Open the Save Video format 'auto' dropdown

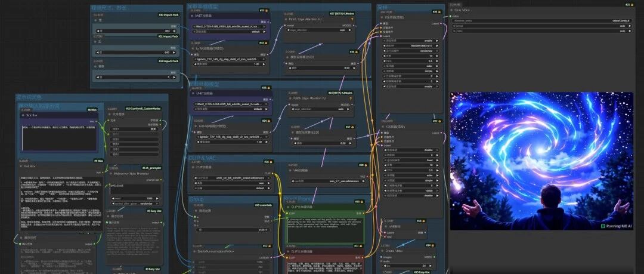click(x=543, y=26)
